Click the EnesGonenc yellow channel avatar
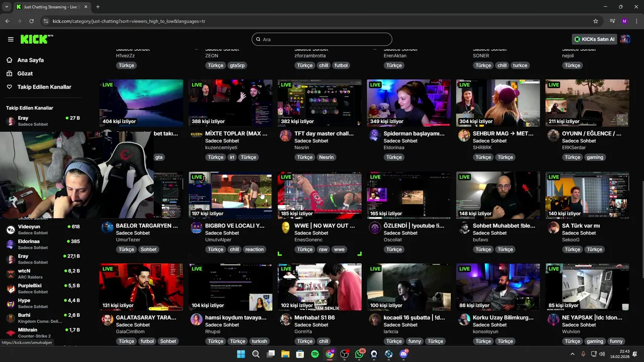Viewport: 644px width, 362px height. point(285,227)
